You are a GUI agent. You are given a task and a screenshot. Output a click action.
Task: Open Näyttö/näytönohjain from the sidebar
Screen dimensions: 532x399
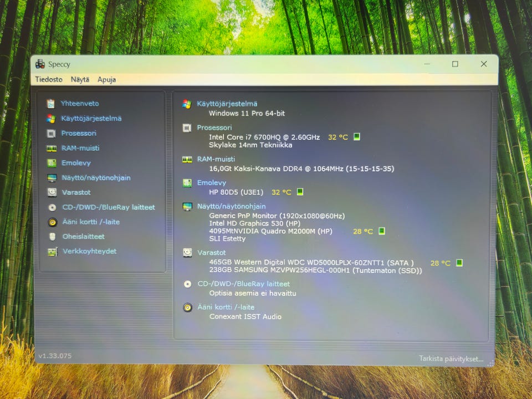(96, 178)
